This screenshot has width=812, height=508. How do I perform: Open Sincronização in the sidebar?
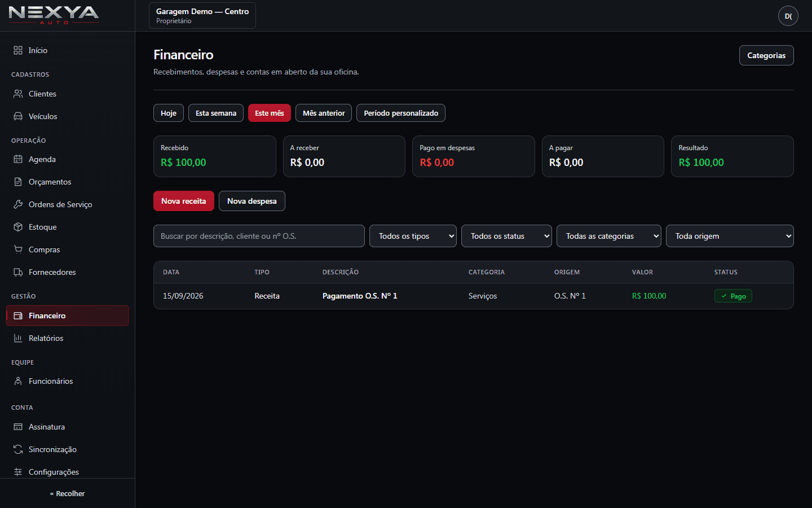(x=67, y=449)
